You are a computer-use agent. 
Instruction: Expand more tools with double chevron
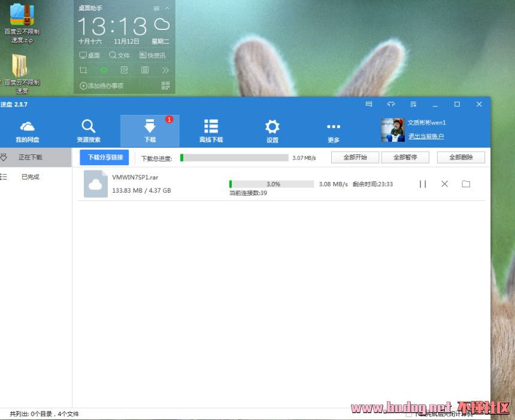coord(165,70)
